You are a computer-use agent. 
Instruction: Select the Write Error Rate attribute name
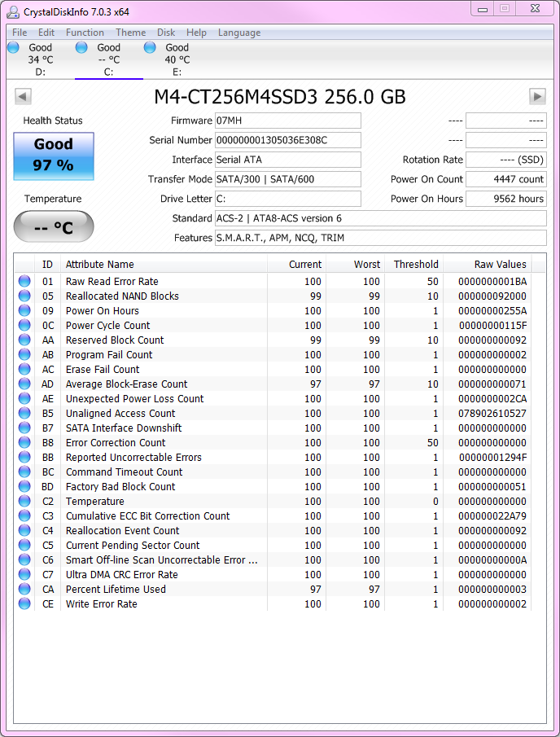[102, 603]
